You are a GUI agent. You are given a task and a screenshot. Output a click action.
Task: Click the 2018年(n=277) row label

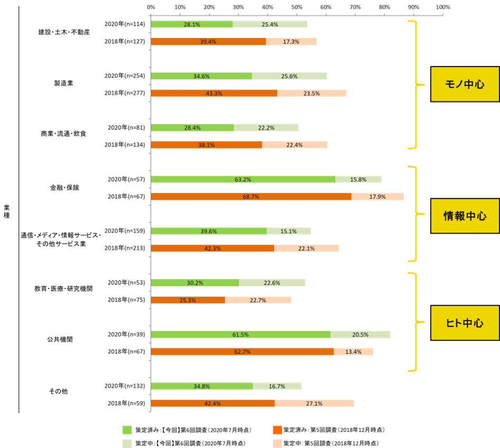125,93
